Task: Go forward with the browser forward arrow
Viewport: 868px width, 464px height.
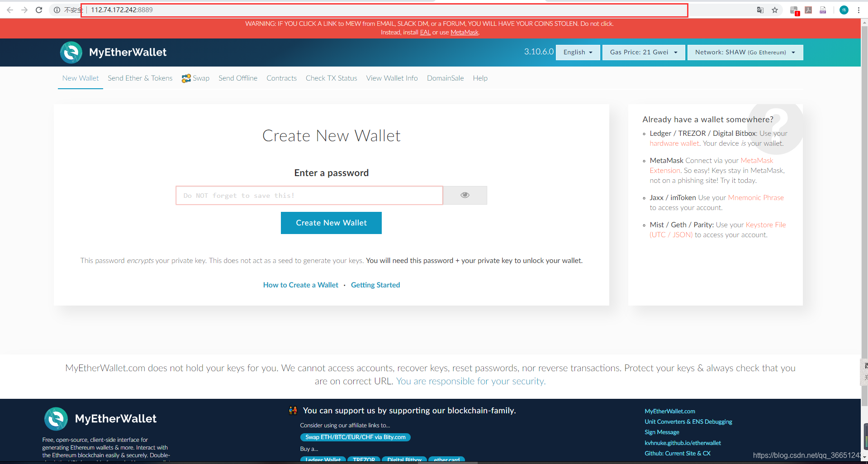Action: [24, 10]
